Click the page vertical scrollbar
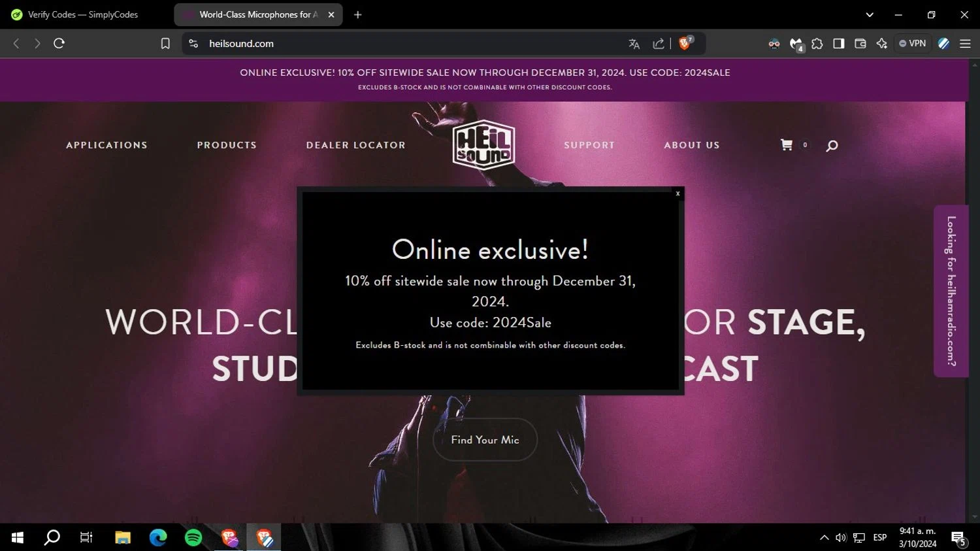The image size is (980, 551). point(974,291)
